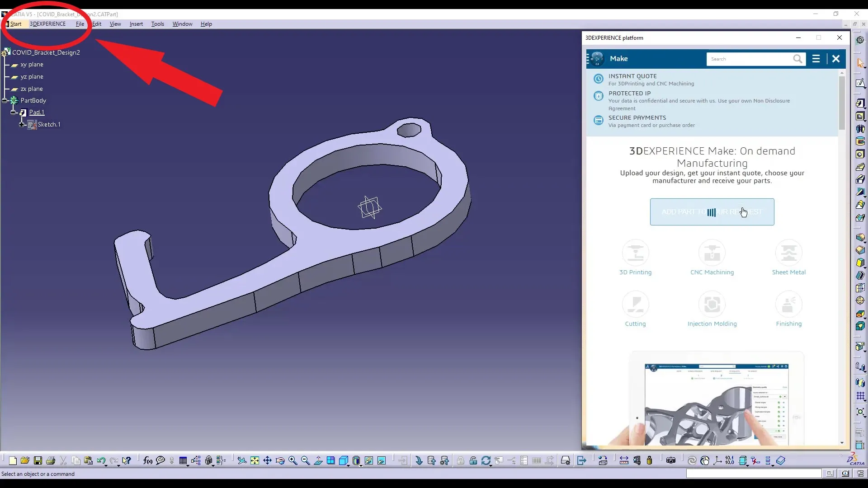Click ADD PART TO YOUR REQUEST
This screenshot has width=868, height=488.
pos(712,212)
